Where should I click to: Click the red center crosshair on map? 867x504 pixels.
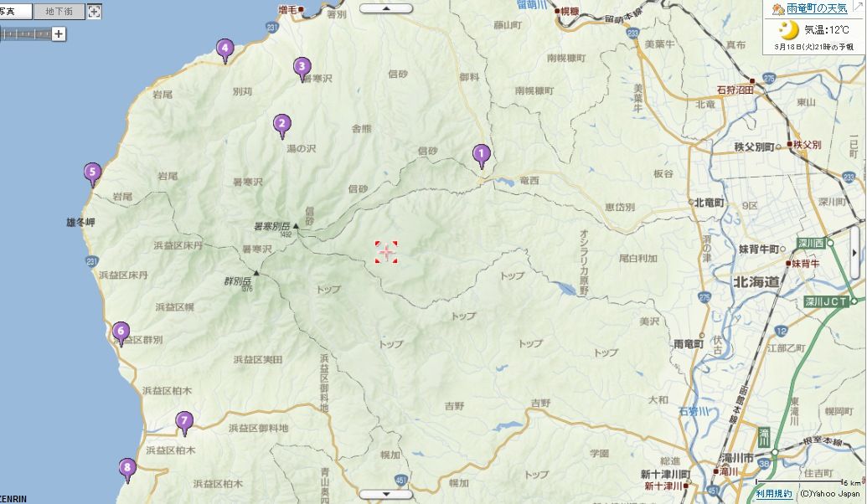pos(386,252)
